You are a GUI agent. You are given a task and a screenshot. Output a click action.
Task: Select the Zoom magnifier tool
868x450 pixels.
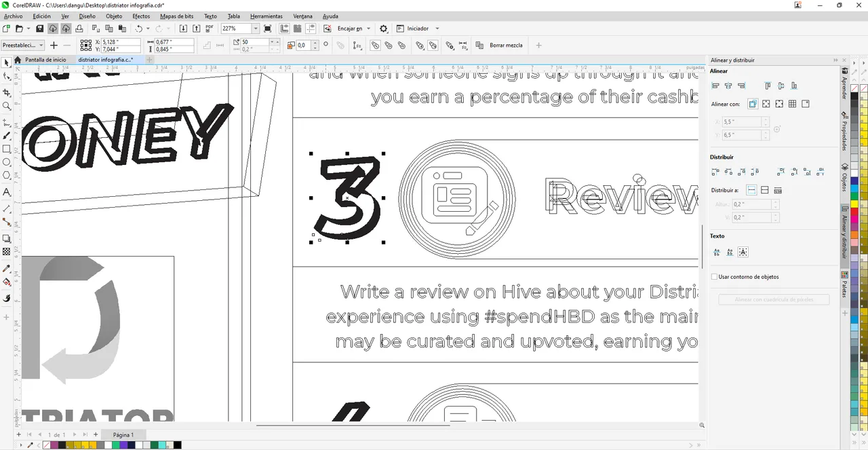click(7, 107)
